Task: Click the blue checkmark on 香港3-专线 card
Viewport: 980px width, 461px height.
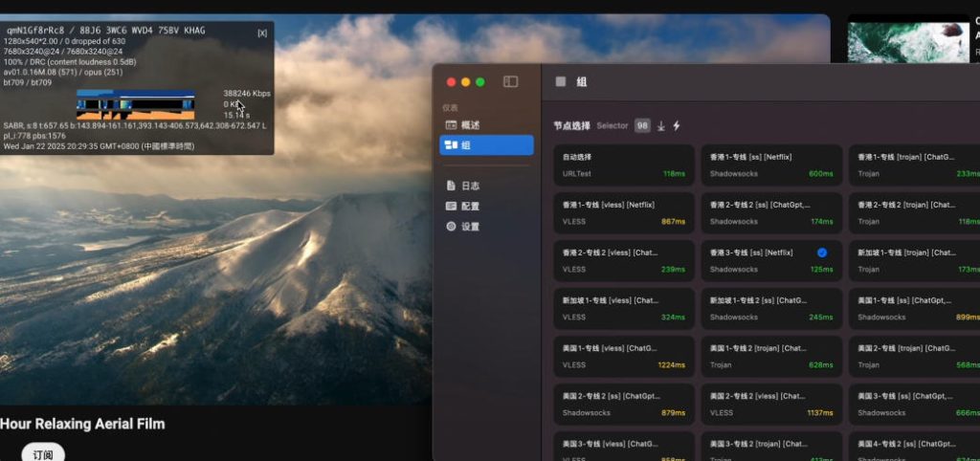Action: pos(822,252)
